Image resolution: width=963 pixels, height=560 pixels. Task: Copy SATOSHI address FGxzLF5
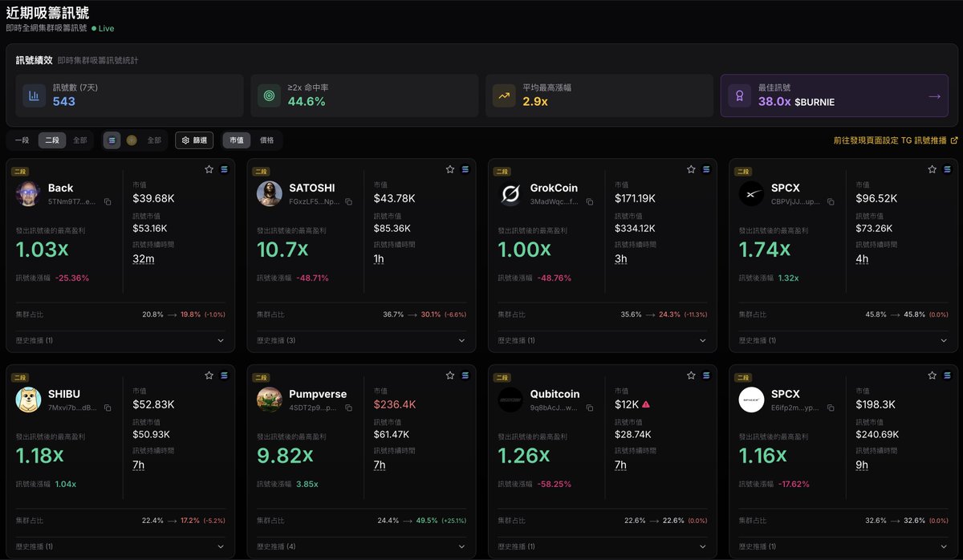(x=348, y=202)
